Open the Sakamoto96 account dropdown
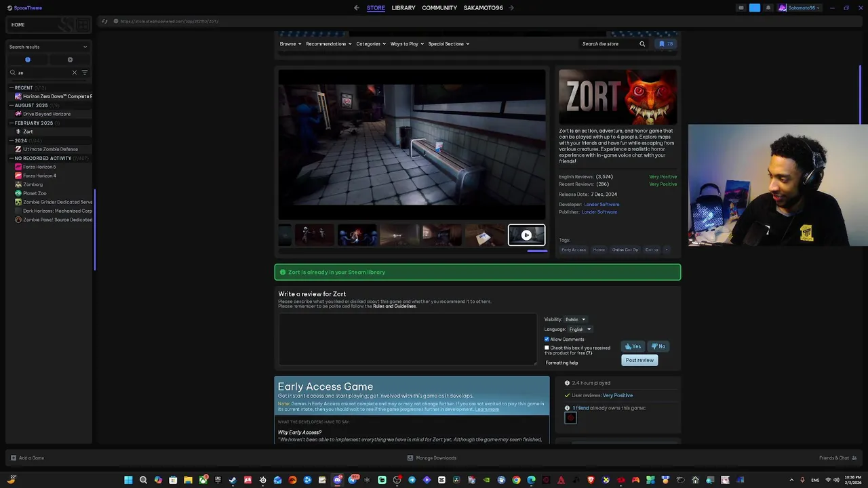The width and height of the screenshot is (868, 488). [x=799, y=8]
